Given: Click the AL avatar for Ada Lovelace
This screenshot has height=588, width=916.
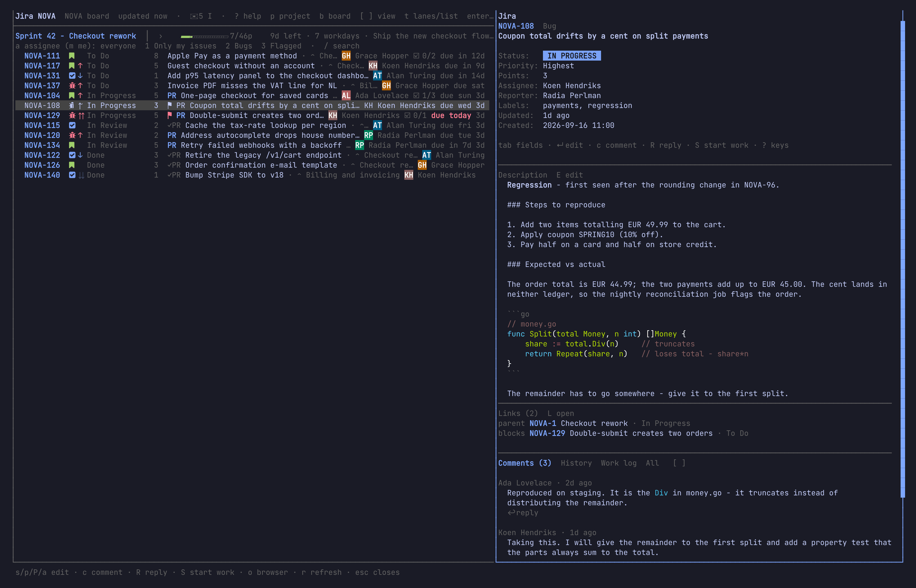Looking at the screenshot, I should pyautogui.click(x=346, y=95).
